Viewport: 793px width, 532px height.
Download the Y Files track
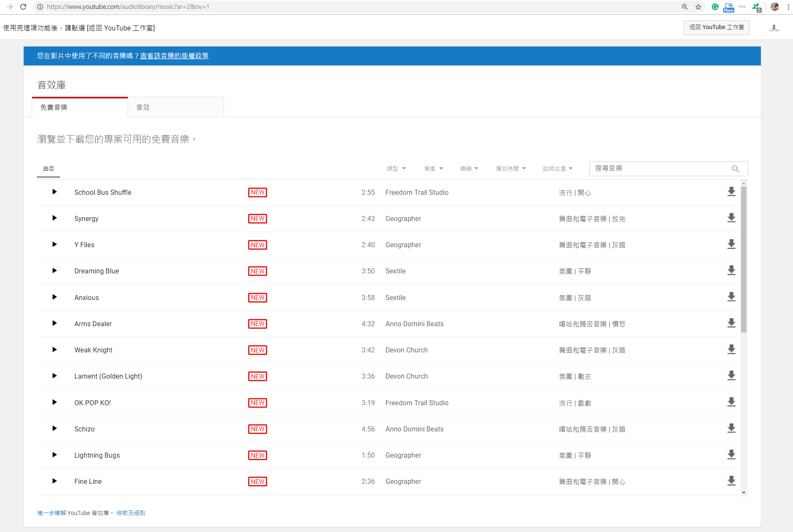click(731, 244)
